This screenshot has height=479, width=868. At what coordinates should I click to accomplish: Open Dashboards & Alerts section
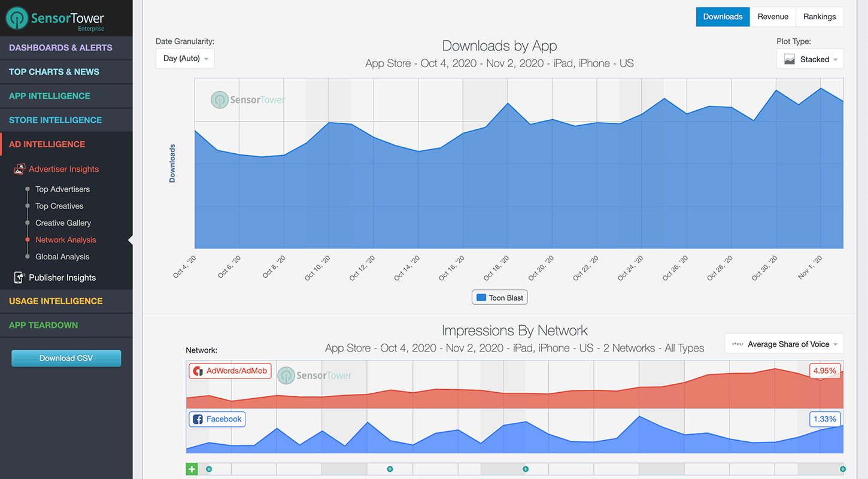(x=66, y=48)
